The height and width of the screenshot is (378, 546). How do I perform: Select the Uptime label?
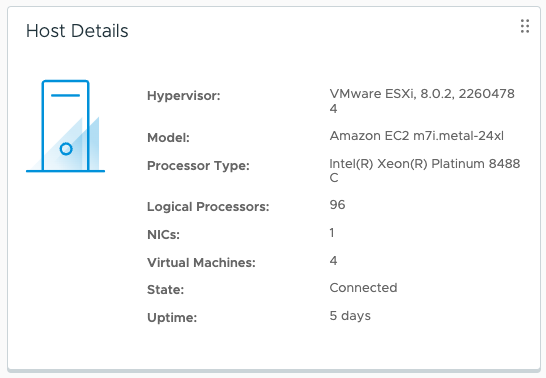pyautogui.click(x=172, y=318)
